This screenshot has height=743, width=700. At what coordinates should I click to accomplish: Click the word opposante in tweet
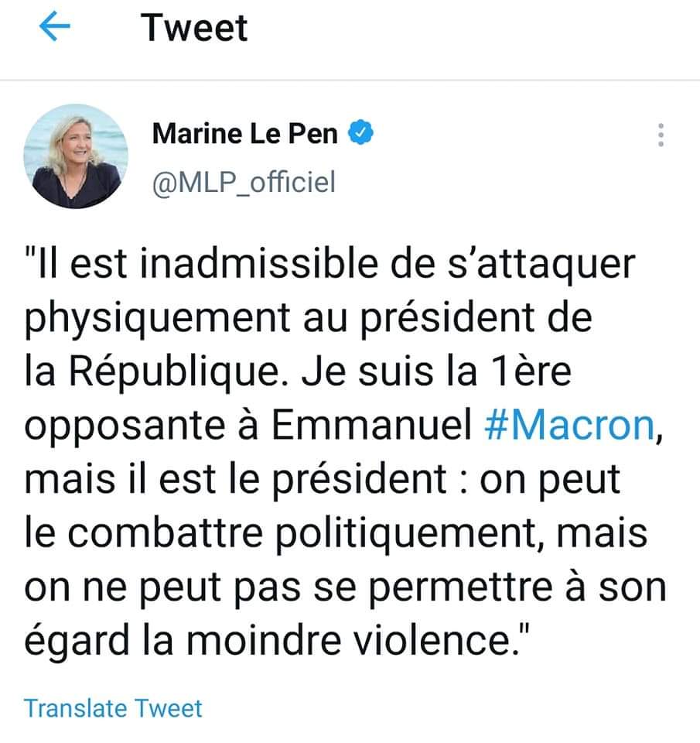point(125,426)
